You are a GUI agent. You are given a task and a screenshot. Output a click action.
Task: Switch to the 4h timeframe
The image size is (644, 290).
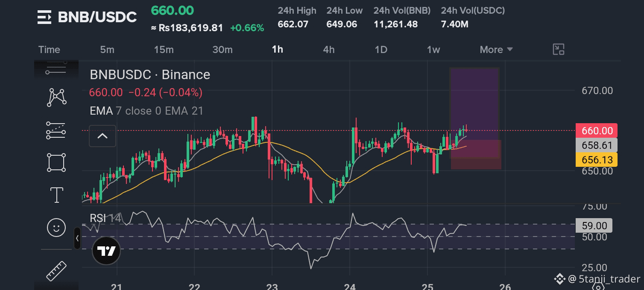tap(329, 50)
